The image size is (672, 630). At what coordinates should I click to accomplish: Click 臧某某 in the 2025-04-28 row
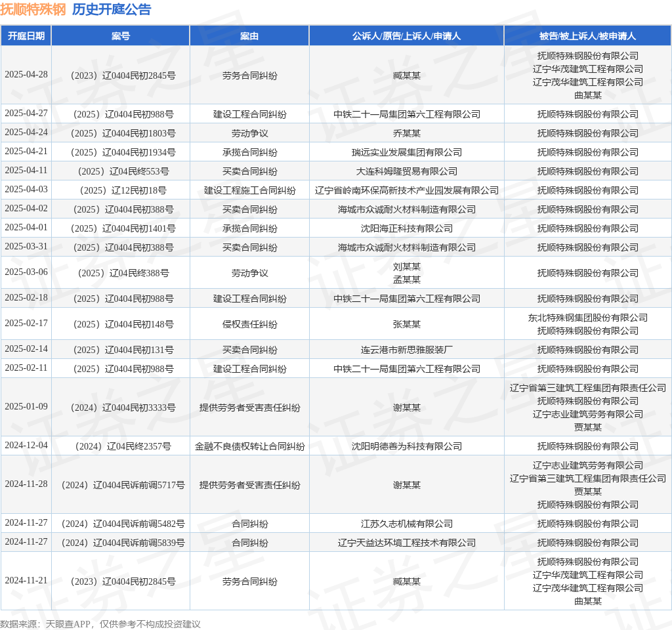coord(407,75)
